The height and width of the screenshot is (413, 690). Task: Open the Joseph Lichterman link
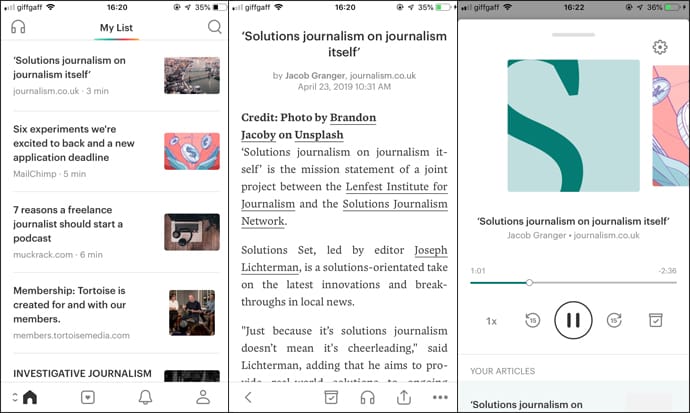(x=344, y=258)
